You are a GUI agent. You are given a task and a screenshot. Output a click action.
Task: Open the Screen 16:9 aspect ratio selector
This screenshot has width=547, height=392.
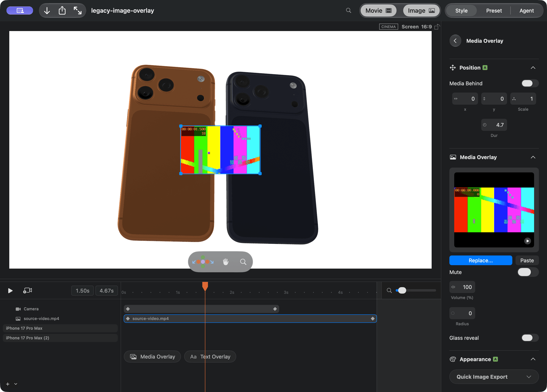(x=417, y=27)
